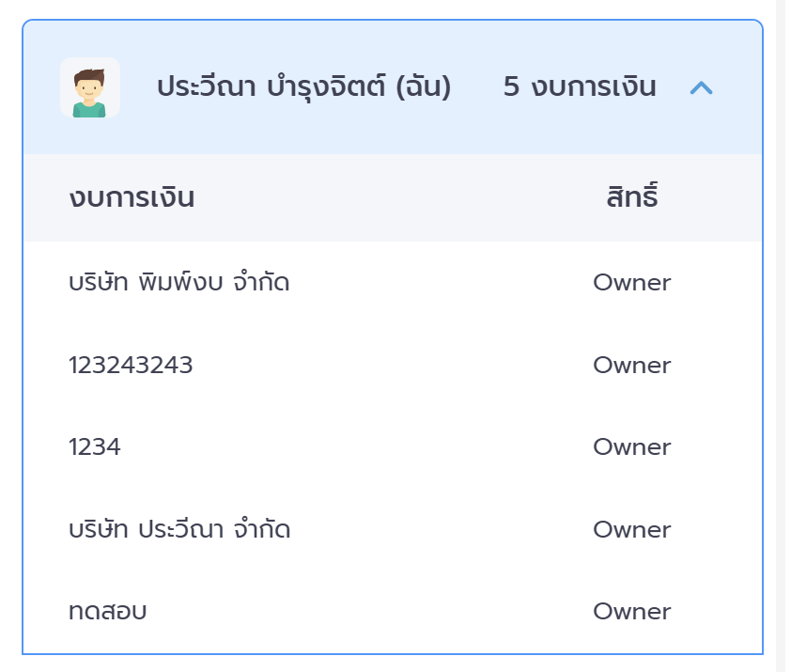Click the สิทธิ์ column header
791x672 pixels.
click(x=631, y=198)
